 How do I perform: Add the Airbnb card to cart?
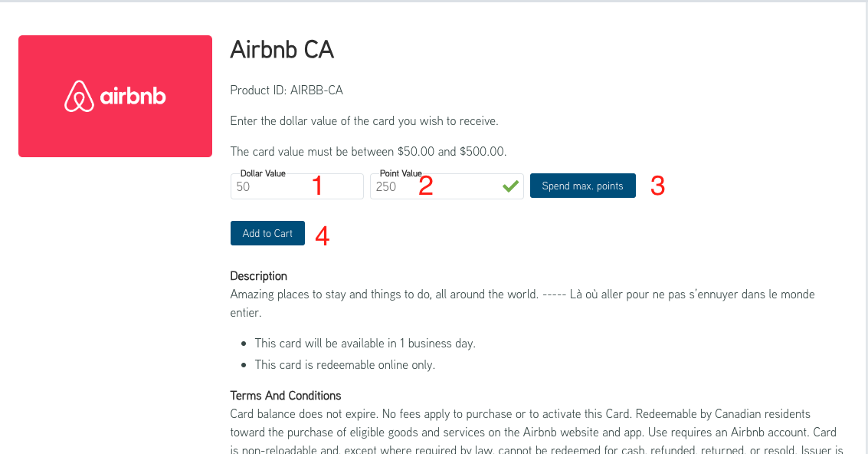[x=267, y=233]
